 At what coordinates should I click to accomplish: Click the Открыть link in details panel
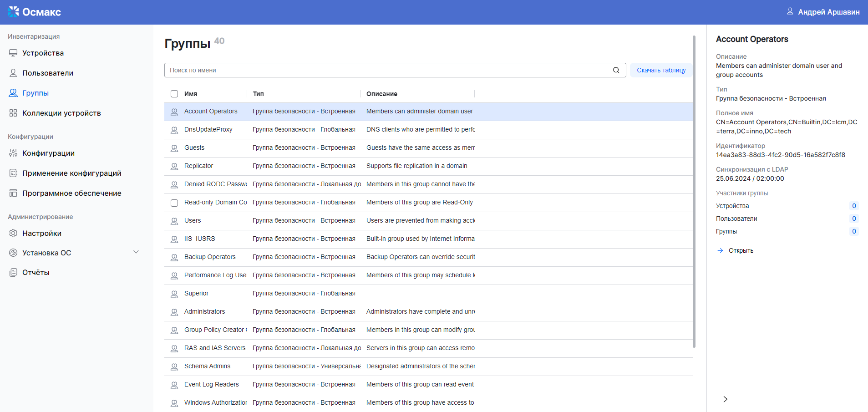coord(741,251)
